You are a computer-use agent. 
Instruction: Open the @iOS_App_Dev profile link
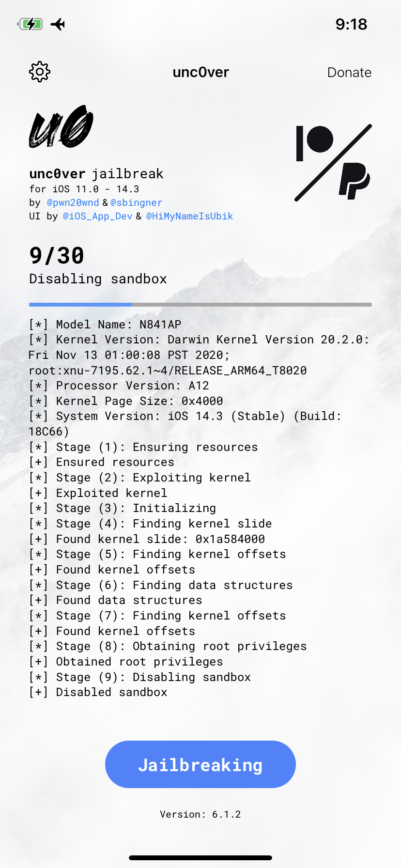(x=97, y=216)
